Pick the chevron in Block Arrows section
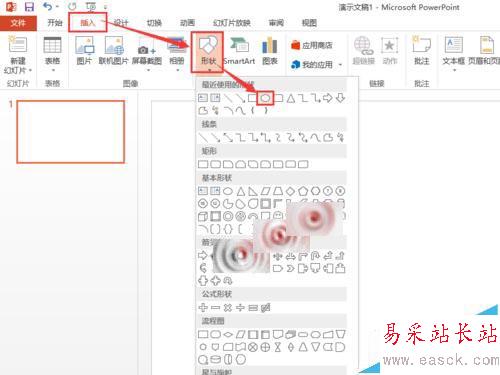Screen dimensions: 500x375 (290, 268)
